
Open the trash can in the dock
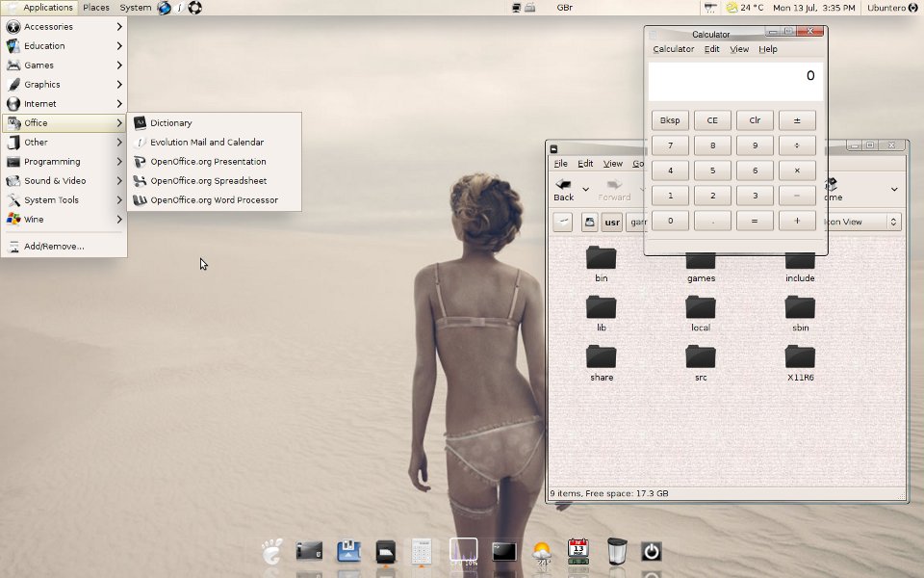pyautogui.click(x=617, y=551)
